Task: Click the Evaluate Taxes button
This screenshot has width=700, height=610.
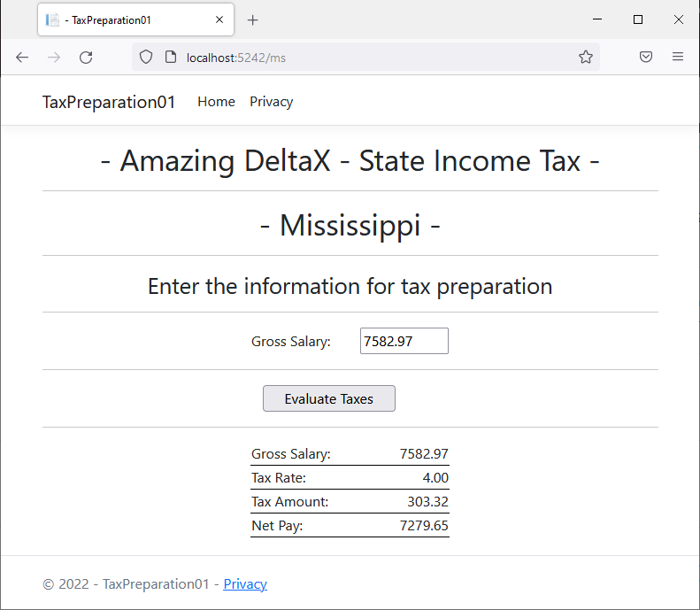Action: tap(329, 398)
